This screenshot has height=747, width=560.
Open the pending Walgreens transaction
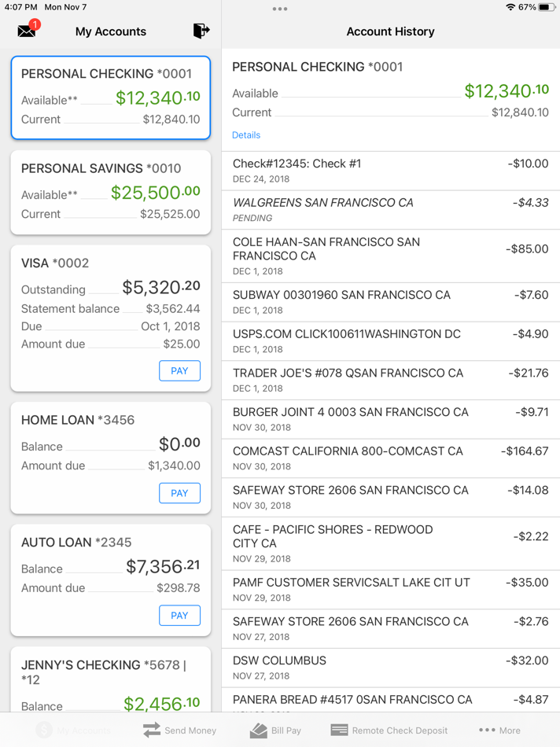391,210
